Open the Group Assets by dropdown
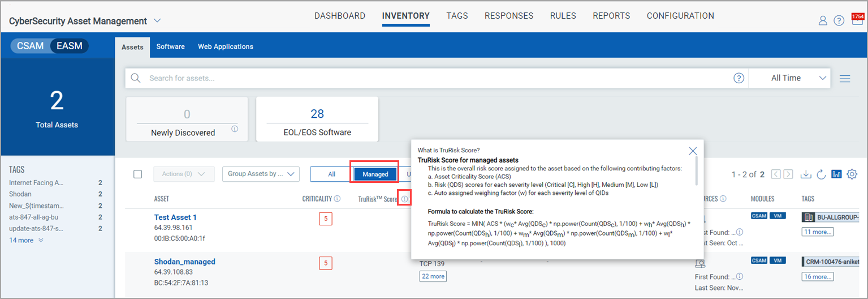Image resolution: width=868 pixels, height=299 pixels. 261,174
